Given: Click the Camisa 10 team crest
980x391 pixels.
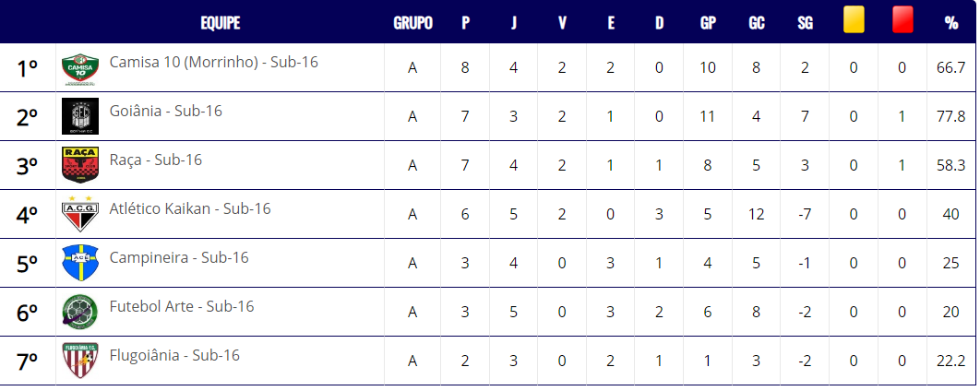Looking at the screenshot, I should point(80,68).
